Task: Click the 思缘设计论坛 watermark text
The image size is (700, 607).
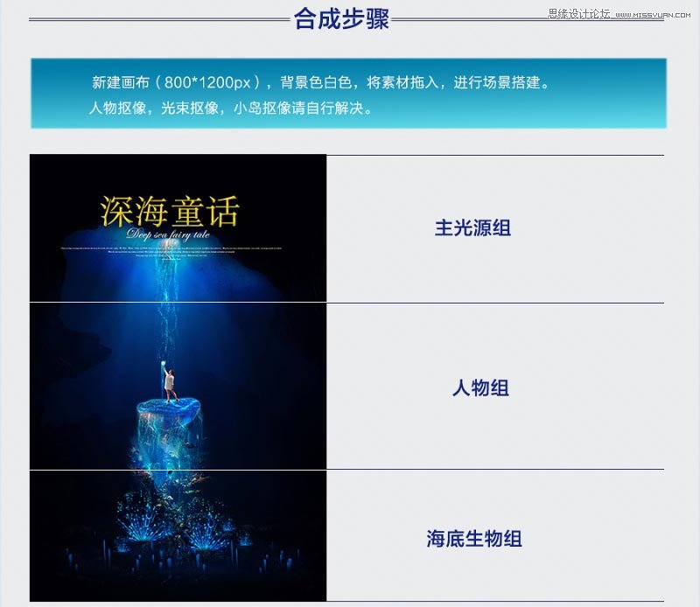Action: coord(579,14)
